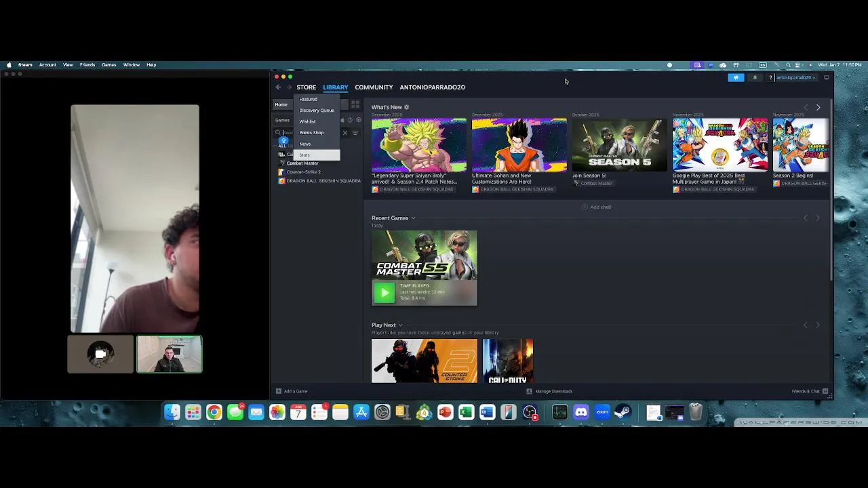Switch to Big Picture mode icon
The image size is (868, 488).
coord(826,77)
